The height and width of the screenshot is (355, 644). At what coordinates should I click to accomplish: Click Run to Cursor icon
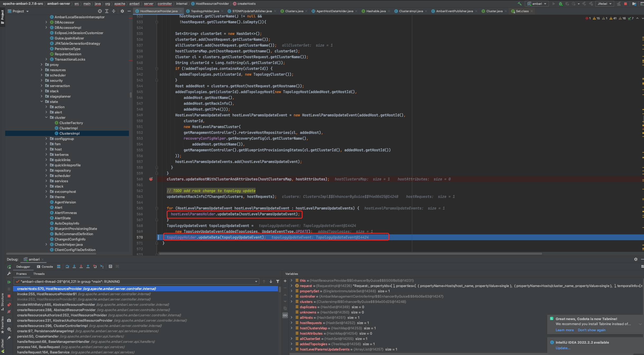(x=102, y=266)
